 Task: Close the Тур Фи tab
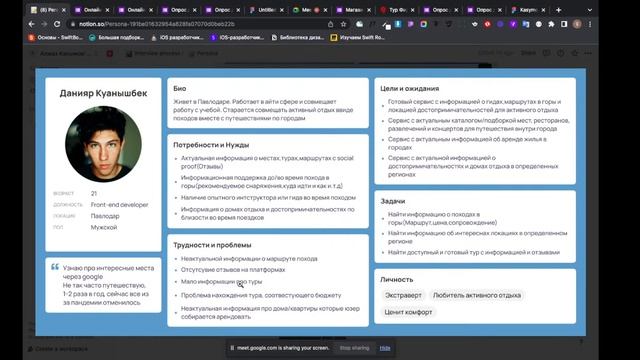point(412,10)
